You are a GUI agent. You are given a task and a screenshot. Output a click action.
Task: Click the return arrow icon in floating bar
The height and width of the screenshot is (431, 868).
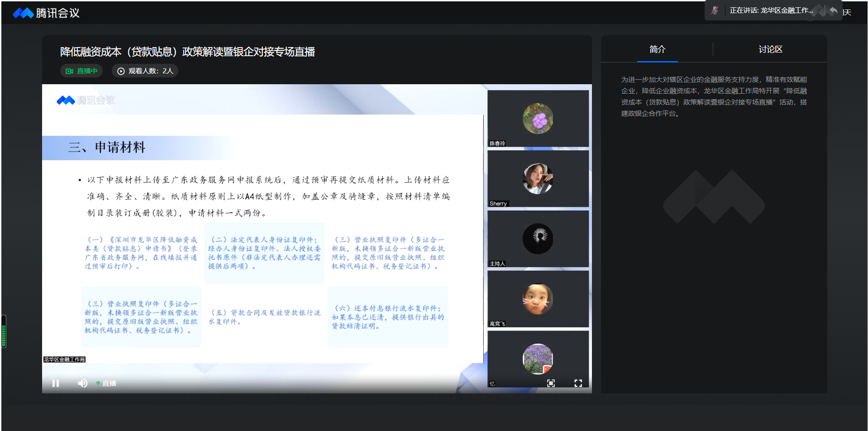pos(833,10)
